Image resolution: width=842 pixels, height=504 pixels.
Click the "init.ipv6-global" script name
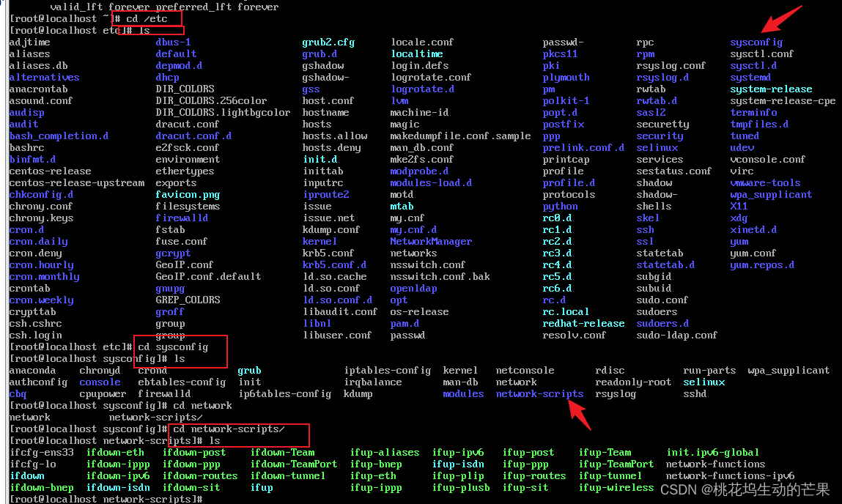pyautogui.click(x=712, y=453)
